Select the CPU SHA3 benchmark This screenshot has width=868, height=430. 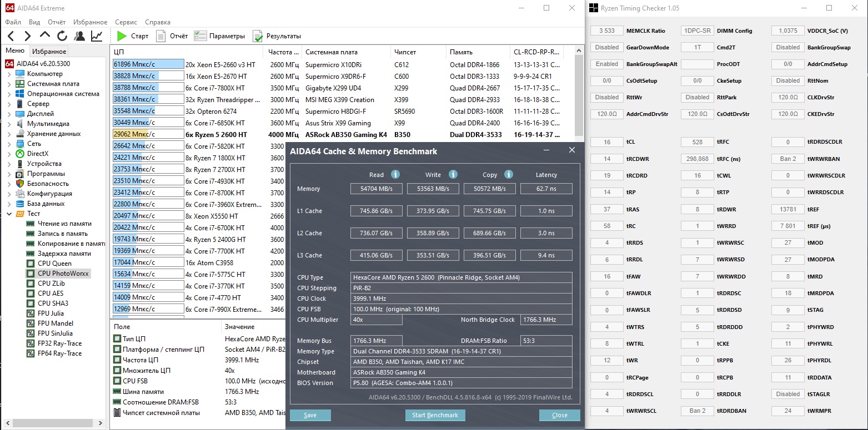[x=47, y=303]
